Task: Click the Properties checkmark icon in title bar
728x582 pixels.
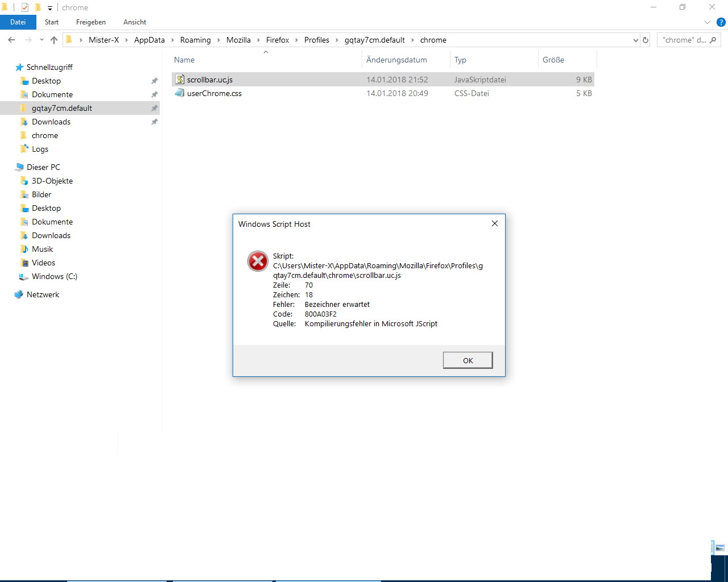Action: [x=24, y=7]
